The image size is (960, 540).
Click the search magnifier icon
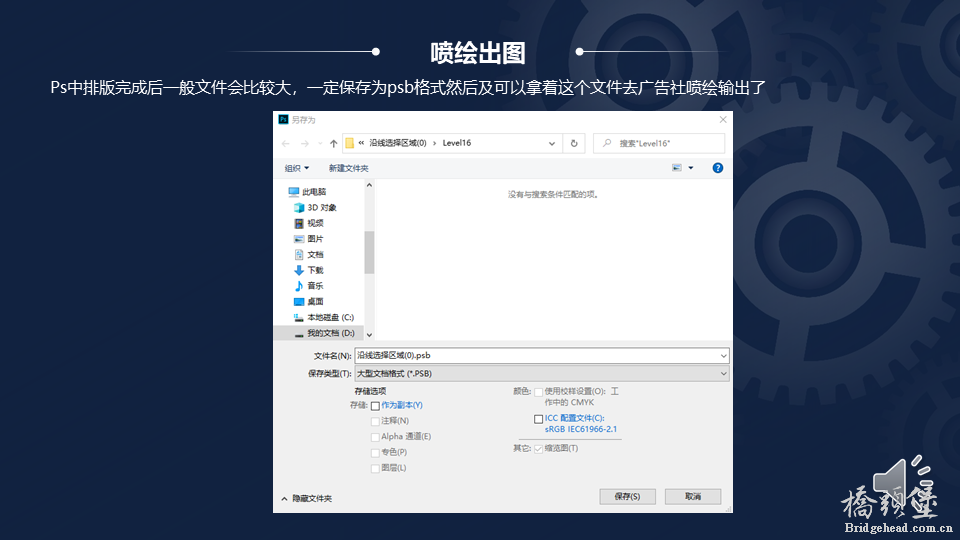coord(607,143)
